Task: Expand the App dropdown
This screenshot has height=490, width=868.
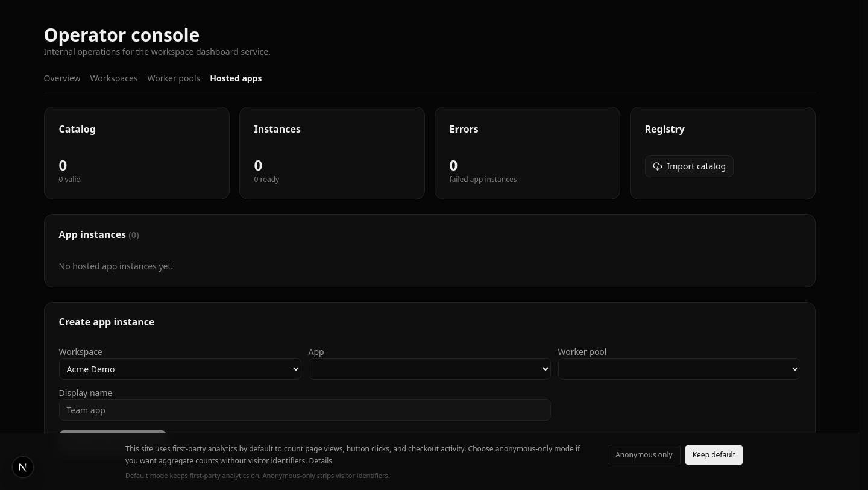Action: (429, 369)
